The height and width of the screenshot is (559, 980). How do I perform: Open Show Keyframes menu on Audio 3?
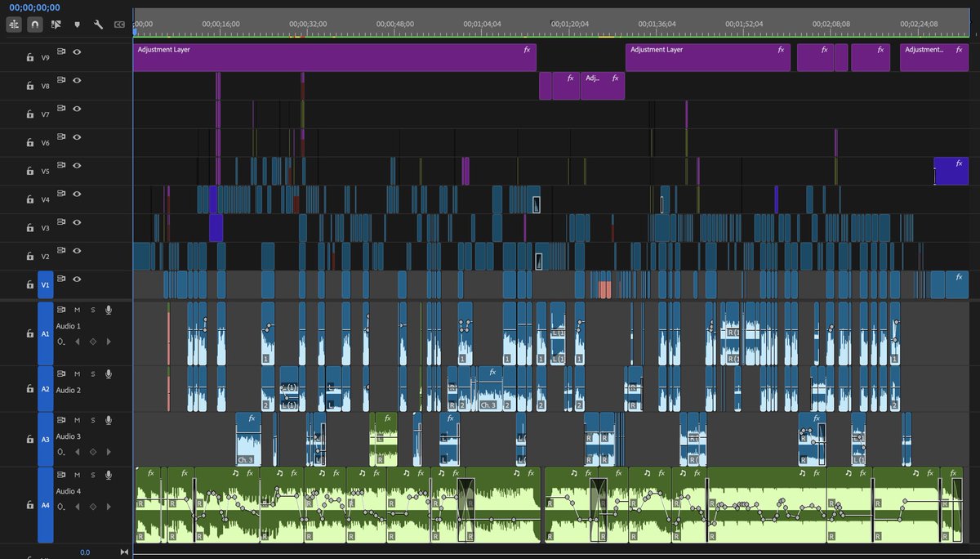coord(60,452)
